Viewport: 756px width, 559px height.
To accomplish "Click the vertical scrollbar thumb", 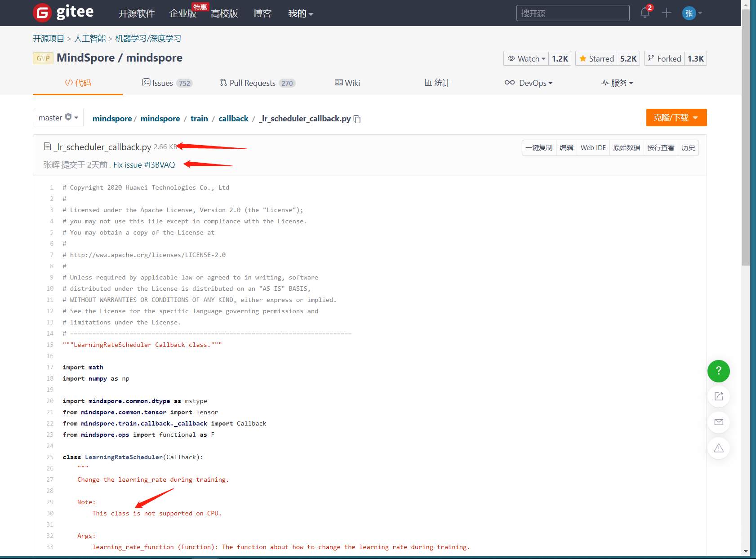I will [746, 137].
